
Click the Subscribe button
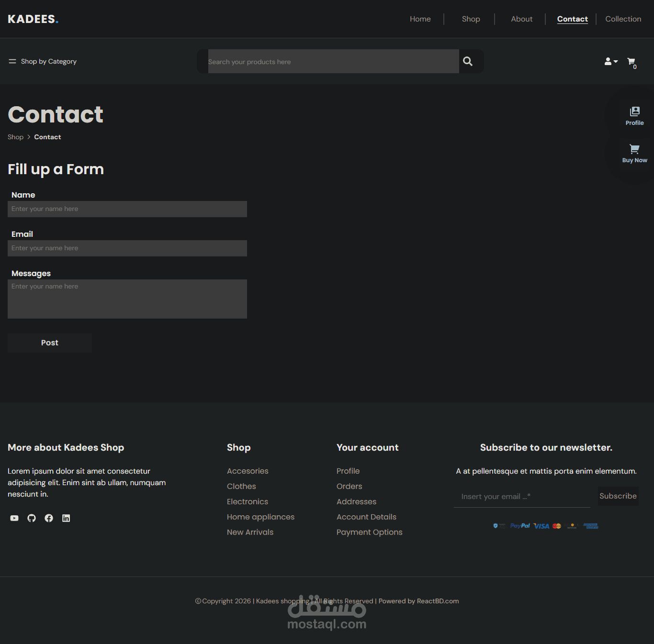pyautogui.click(x=618, y=496)
